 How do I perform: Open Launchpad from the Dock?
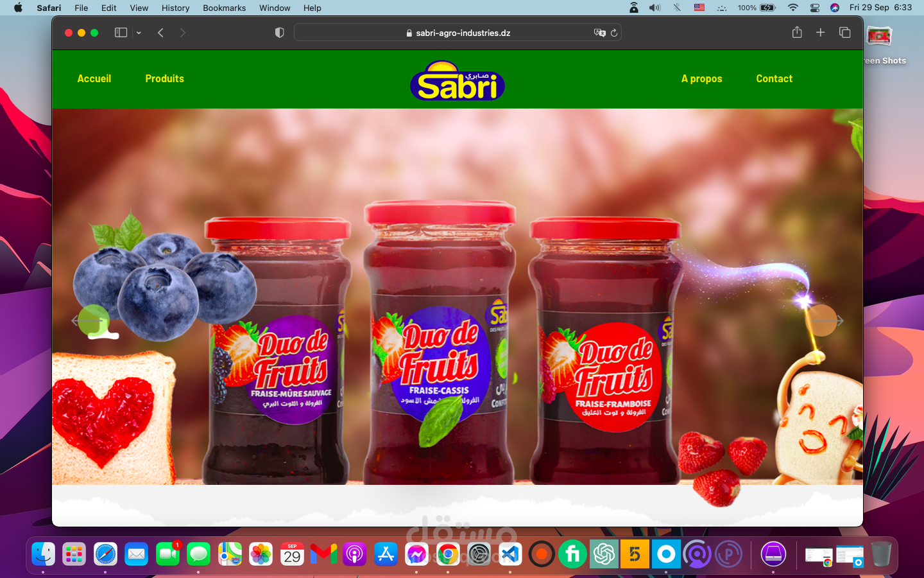pos(74,554)
